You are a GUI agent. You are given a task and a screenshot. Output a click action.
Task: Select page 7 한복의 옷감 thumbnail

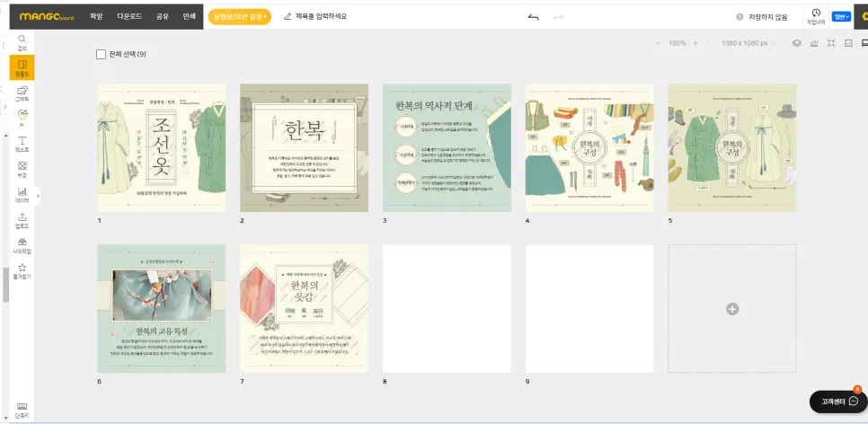click(x=304, y=309)
